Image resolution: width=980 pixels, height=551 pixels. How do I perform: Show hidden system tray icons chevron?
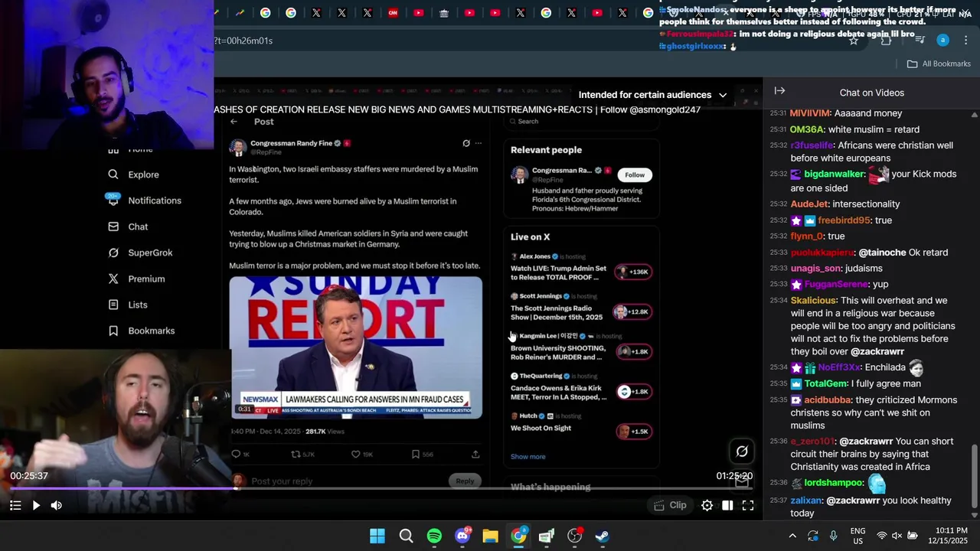792,536
